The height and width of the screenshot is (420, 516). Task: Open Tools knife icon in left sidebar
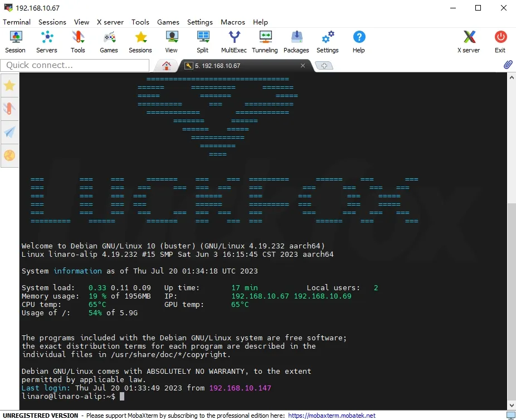coord(9,109)
